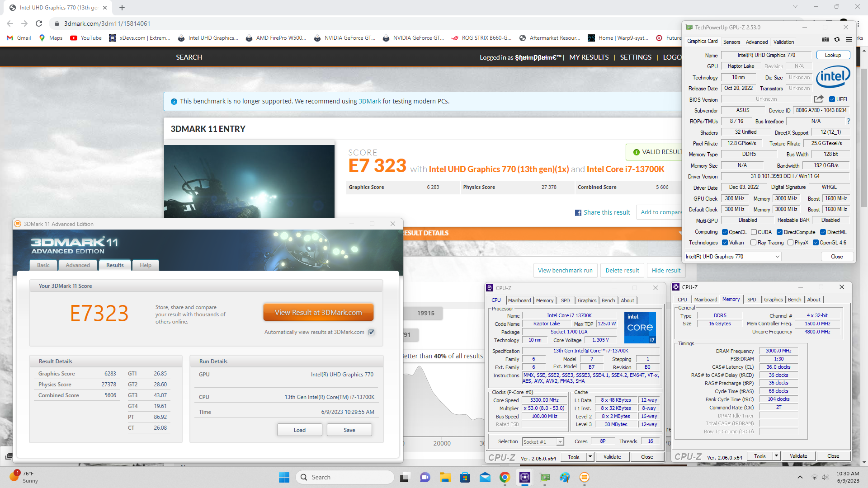Click View Result at 3DMark.com button
Screen dimensions: 868x488
(x=318, y=313)
